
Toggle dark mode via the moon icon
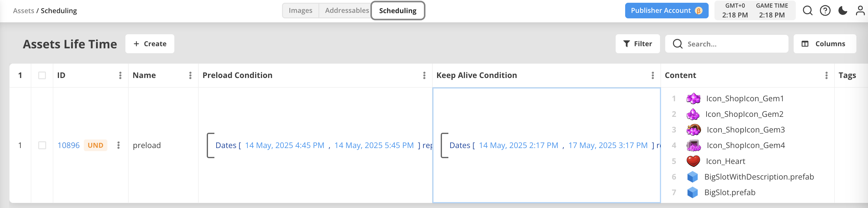point(842,10)
